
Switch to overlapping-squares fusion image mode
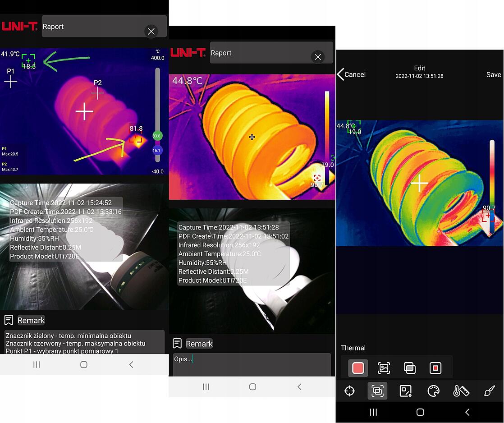point(409,368)
